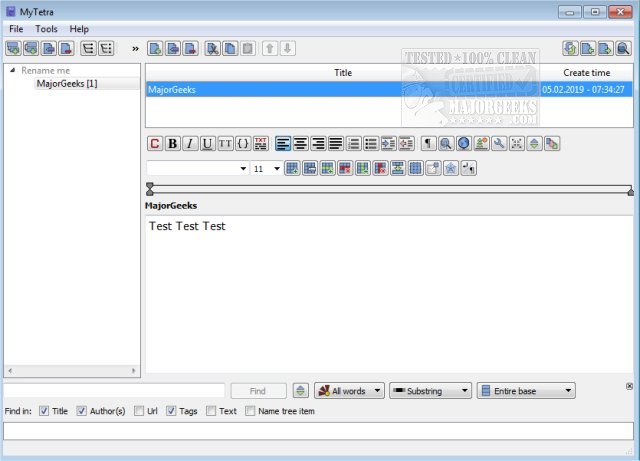
Task: Click the TXT plain text icon
Action: click(x=260, y=143)
